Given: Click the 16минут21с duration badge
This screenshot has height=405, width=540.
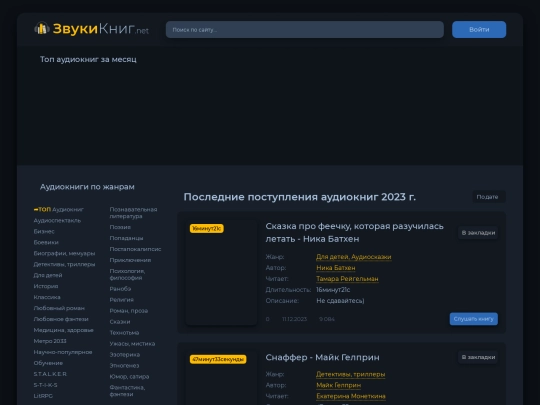Looking at the screenshot, I should pyautogui.click(x=207, y=228).
